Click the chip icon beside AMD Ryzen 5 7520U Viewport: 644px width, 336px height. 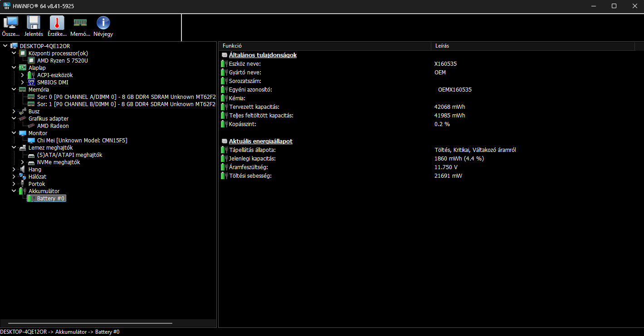(x=31, y=60)
